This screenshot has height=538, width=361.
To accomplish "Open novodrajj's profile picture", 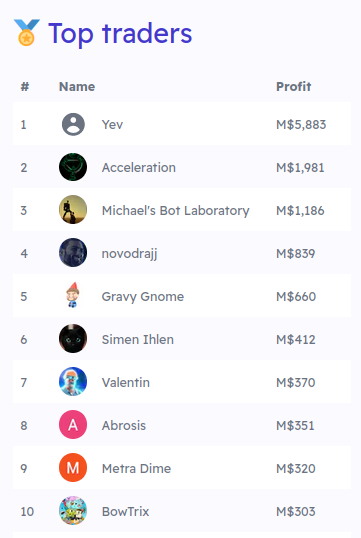I will click(x=73, y=253).
